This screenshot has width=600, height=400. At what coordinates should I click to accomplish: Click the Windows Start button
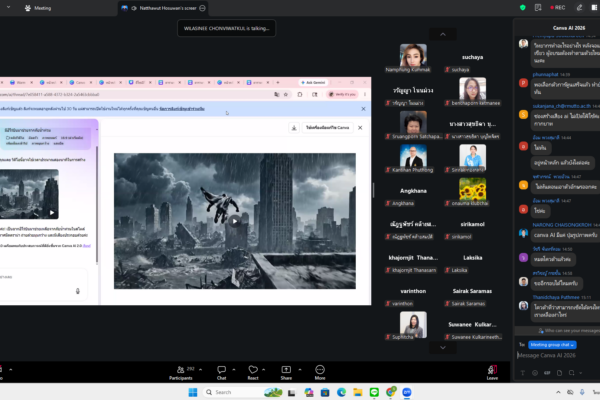[193, 392]
